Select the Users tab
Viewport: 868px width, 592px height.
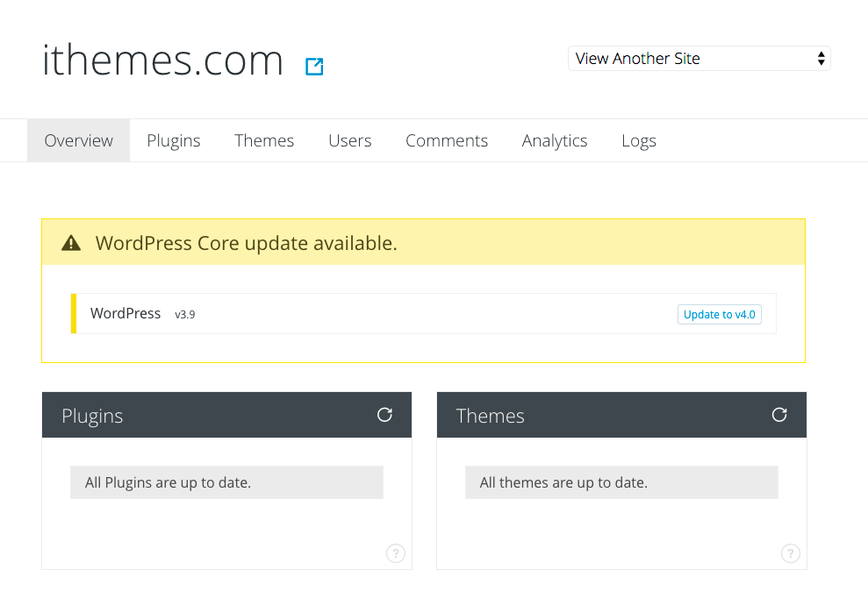[x=350, y=140]
